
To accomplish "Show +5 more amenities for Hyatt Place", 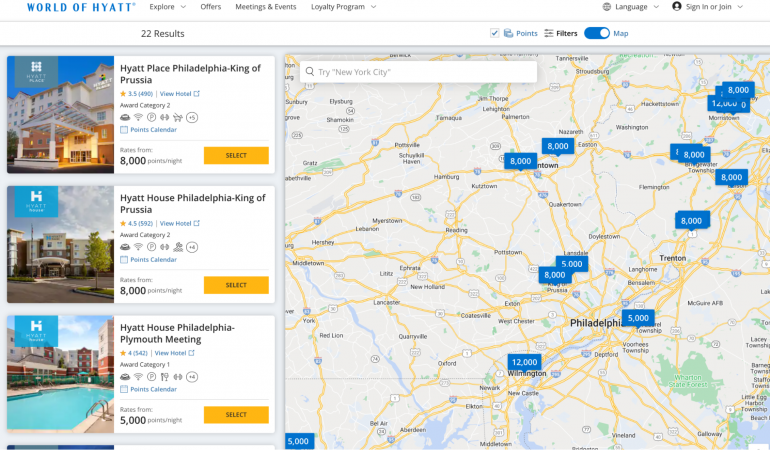I will click(192, 117).
